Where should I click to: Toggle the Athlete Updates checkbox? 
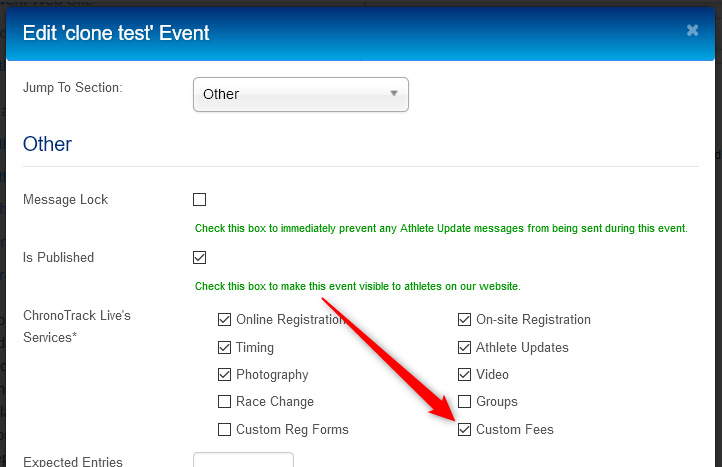pos(465,347)
